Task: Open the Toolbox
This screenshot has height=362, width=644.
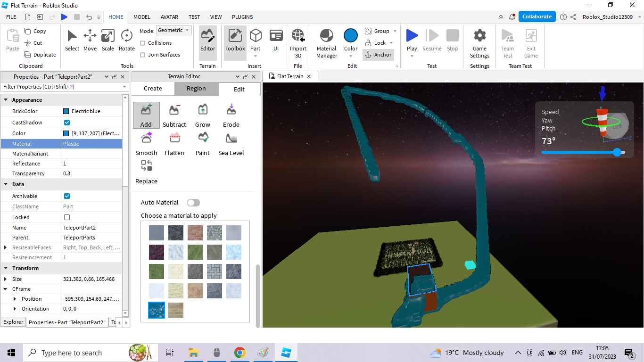Action: pyautogui.click(x=235, y=42)
